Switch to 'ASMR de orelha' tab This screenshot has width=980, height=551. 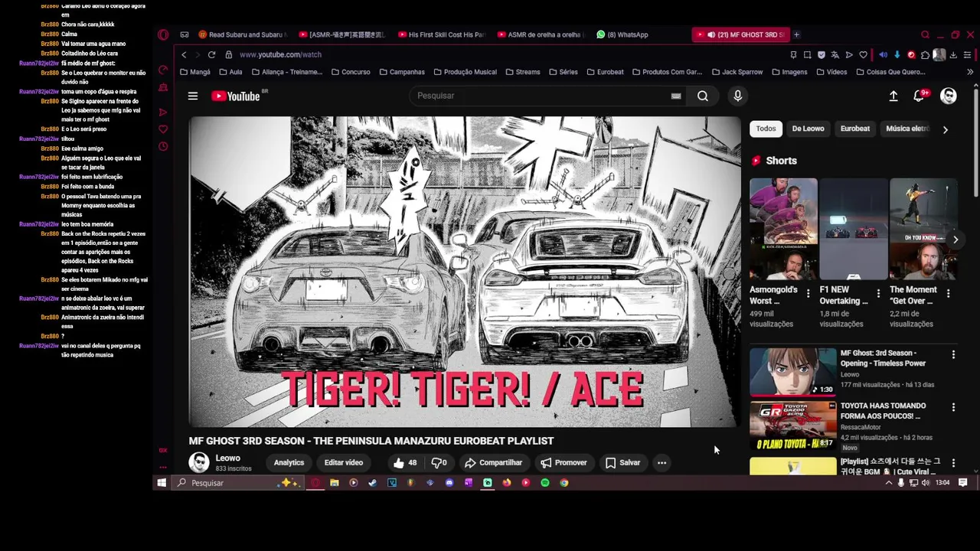540,34
